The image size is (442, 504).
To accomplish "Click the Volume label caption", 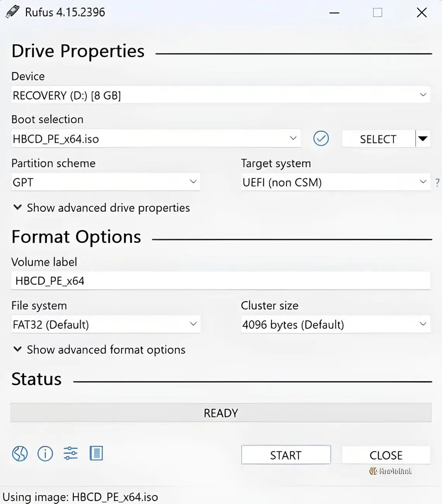I will click(44, 262).
